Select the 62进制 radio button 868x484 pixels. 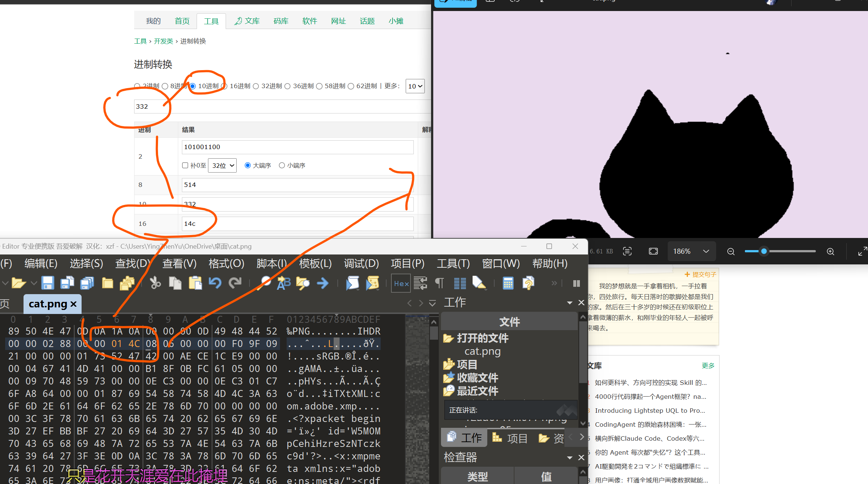pyautogui.click(x=351, y=86)
